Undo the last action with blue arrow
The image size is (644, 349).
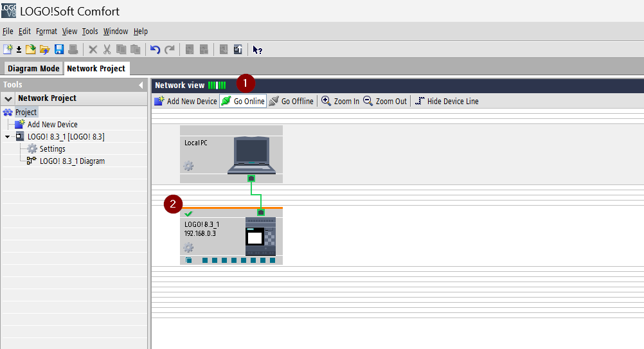coord(155,49)
